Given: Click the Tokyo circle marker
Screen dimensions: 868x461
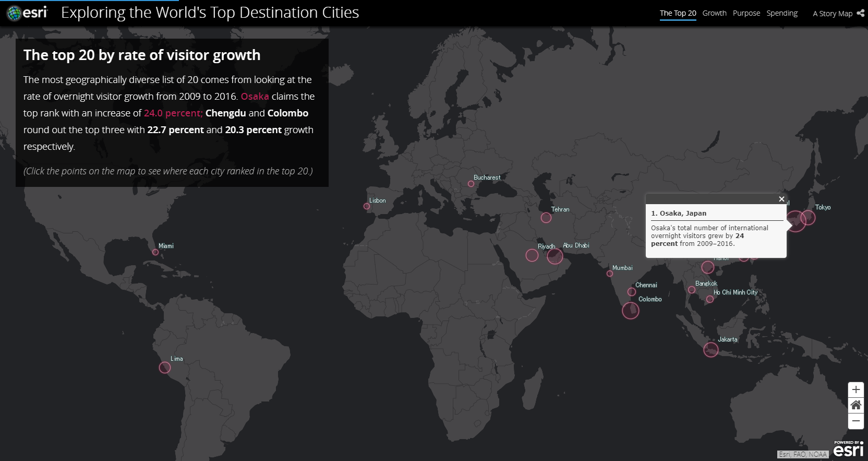Looking at the screenshot, I should pyautogui.click(x=808, y=217).
